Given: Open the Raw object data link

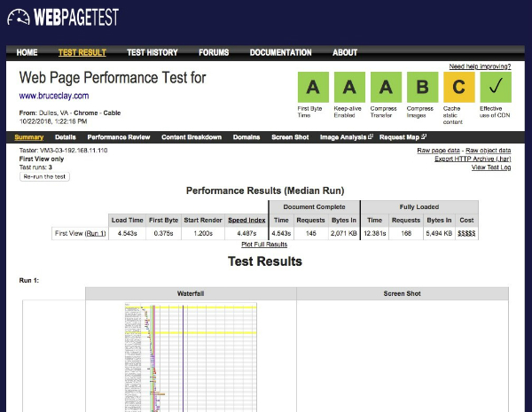Looking at the screenshot, I should pyautogui.click(x=488, y=151).
